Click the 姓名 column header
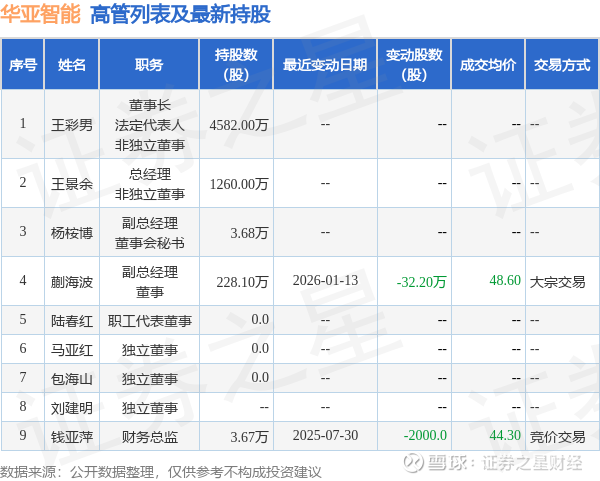The height and width of the screenshot is (481, 600). [x=72, y=64]
